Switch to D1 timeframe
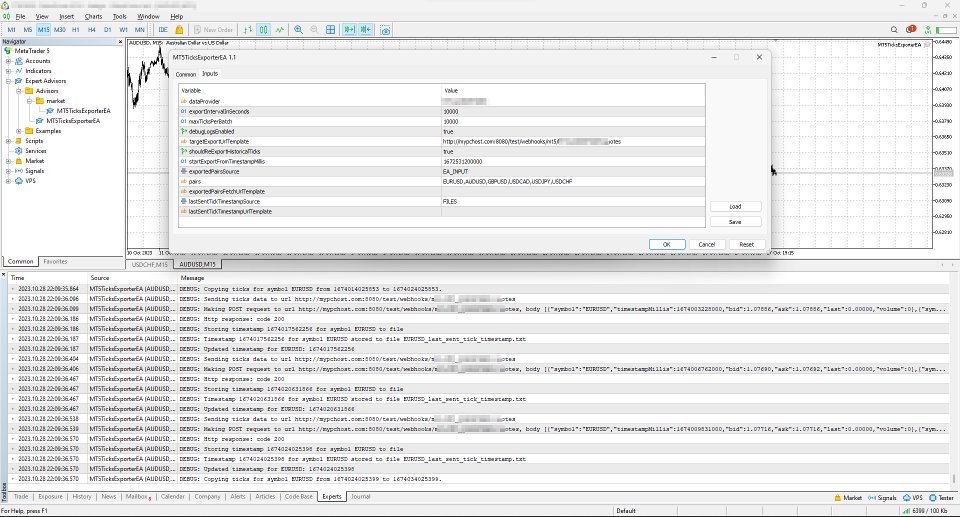This screenshot has height=517, width=960. [107, 29]
